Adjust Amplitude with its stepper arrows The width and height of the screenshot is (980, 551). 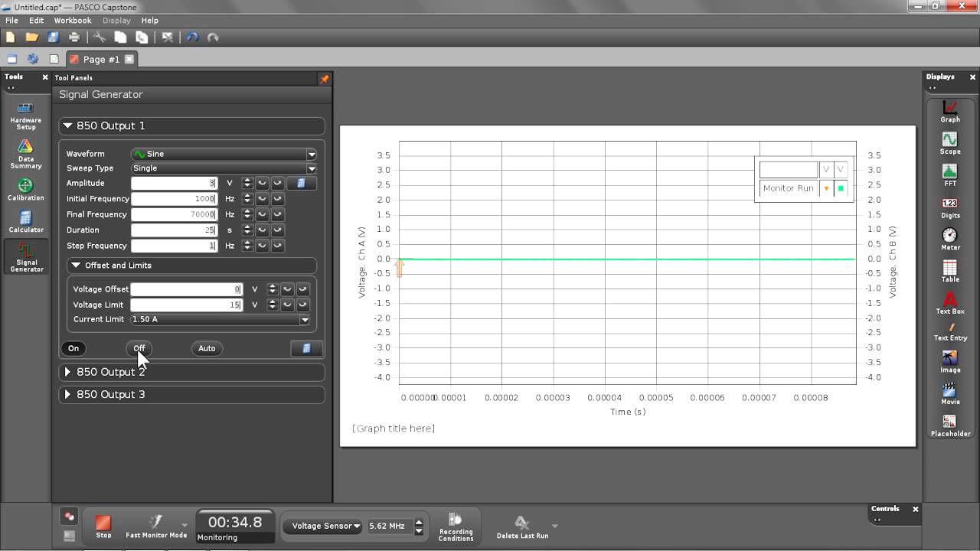[x=247, y=184]
